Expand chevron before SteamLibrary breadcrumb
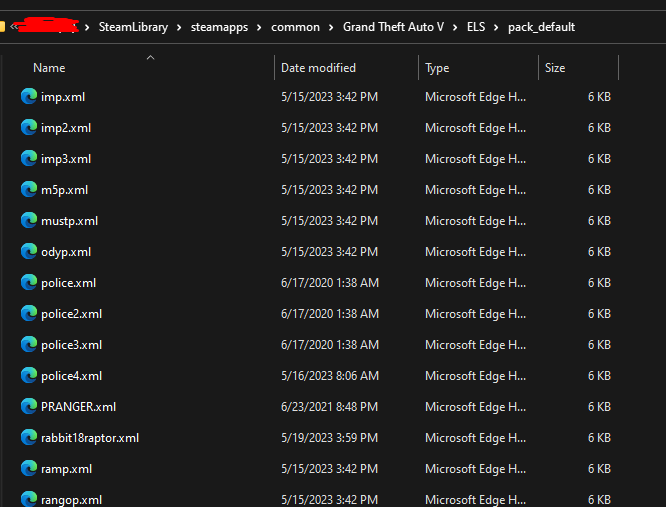666x507 pixels. pyautogui.click(x=87, y=28)
